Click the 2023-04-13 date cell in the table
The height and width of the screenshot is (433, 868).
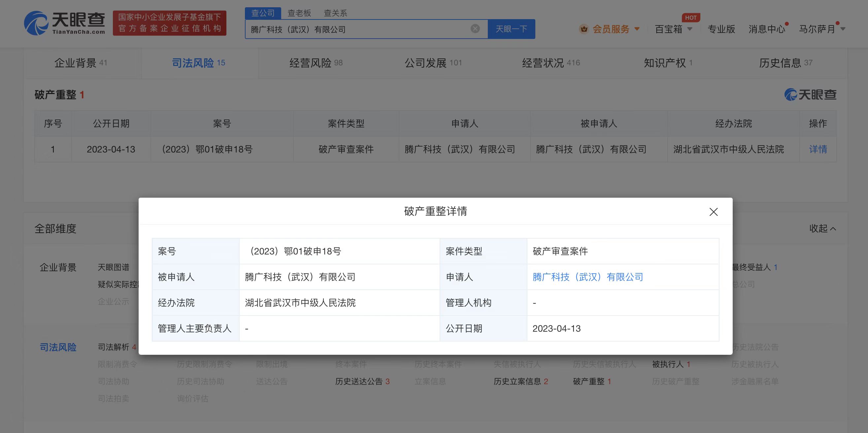click(x=111, y=149)
